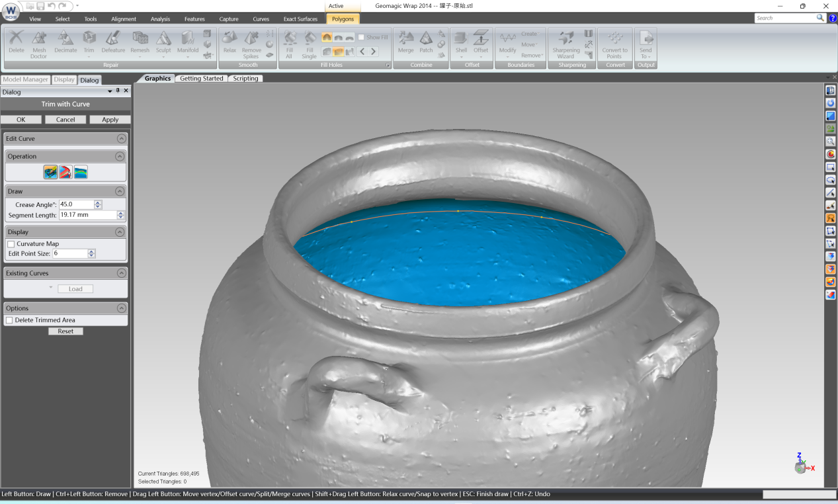
Task: Collapse the Existing Curves panel section
Action: coord(121,273)
